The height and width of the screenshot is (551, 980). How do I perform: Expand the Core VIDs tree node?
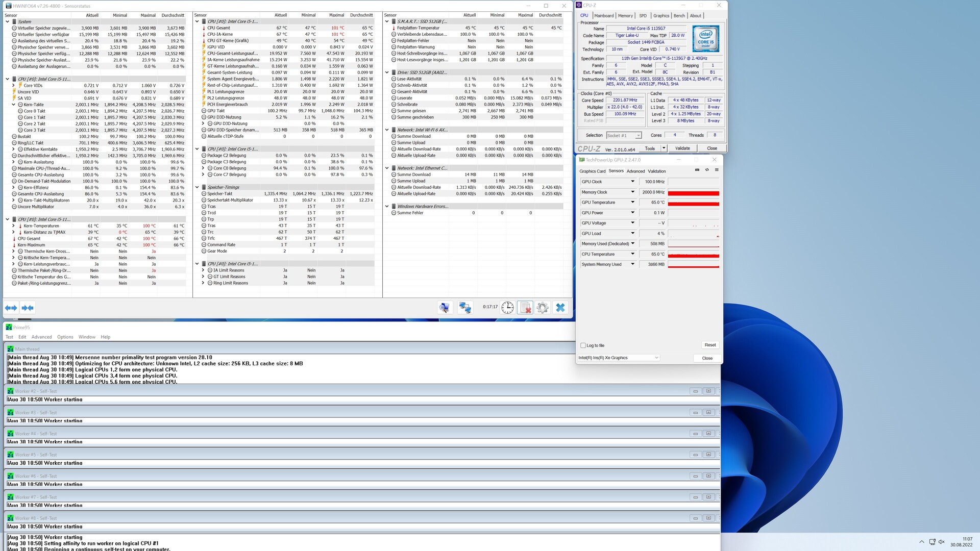(x=14, y=85)
